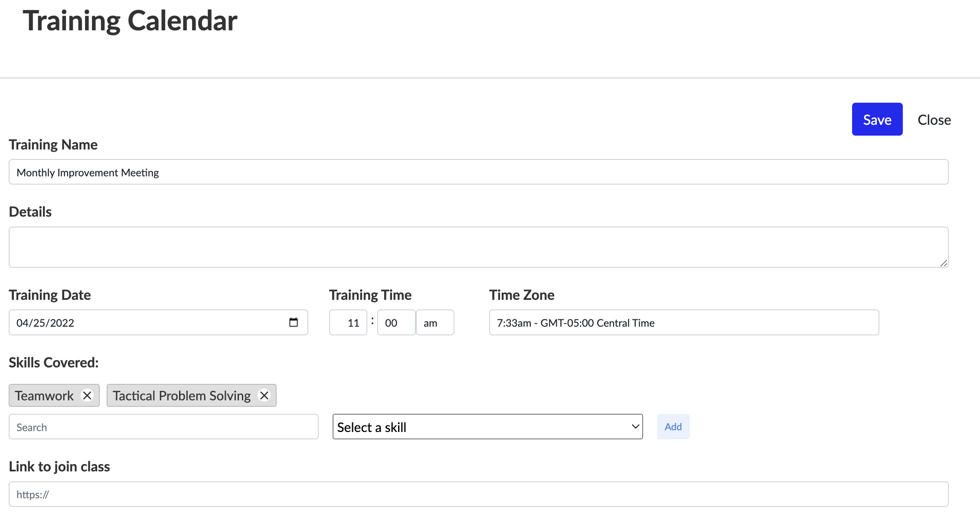The image size is (980, 513).
Task: Click the Link to join class field
Action: 478,494
